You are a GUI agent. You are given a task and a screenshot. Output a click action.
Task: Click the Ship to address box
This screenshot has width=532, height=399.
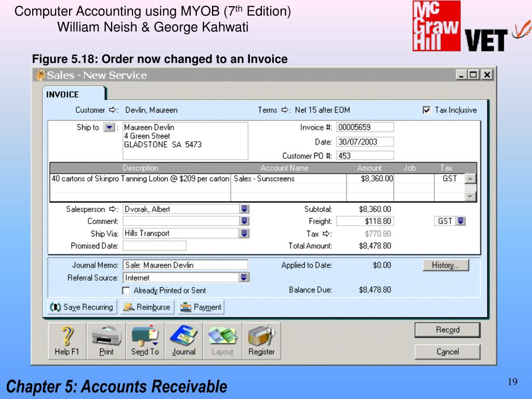(185, 141)
